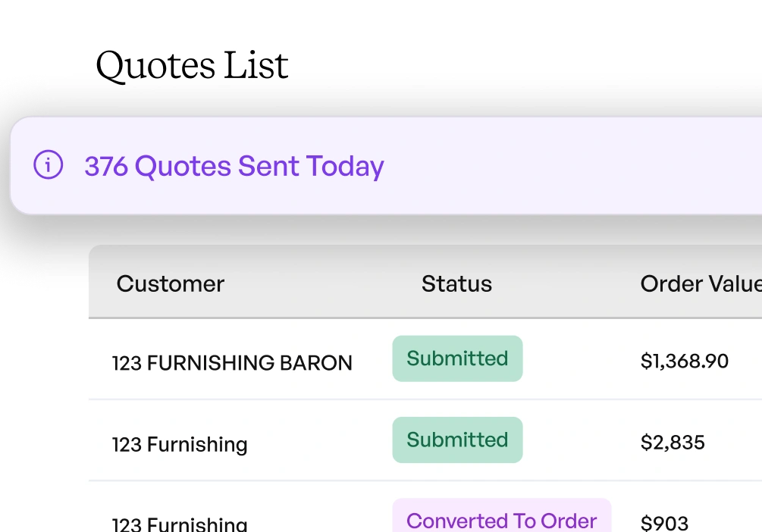
Task: Sort by the Customer column header
Action: pyautogui.click(x=171, y=284)
